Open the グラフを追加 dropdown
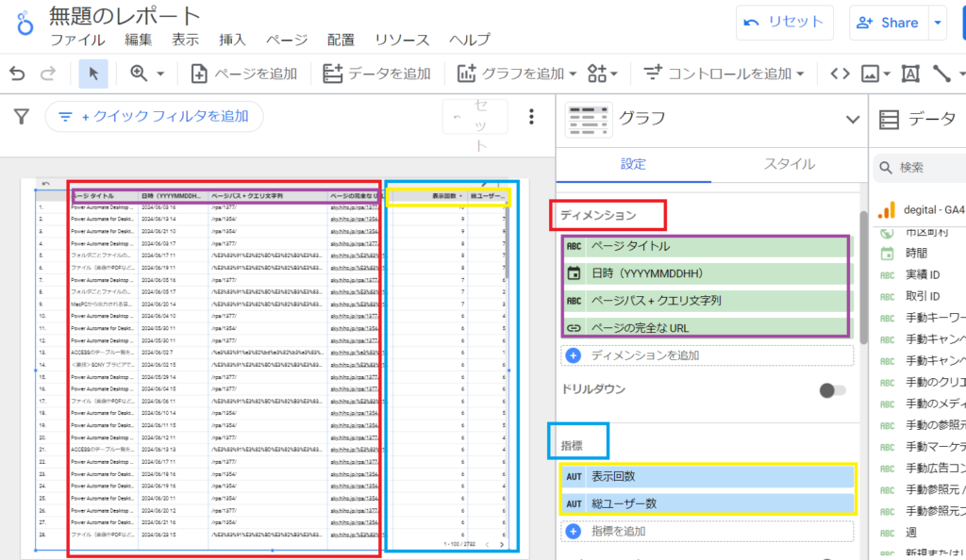The width and height of the screenshot is (966, 560). [516, 73]
